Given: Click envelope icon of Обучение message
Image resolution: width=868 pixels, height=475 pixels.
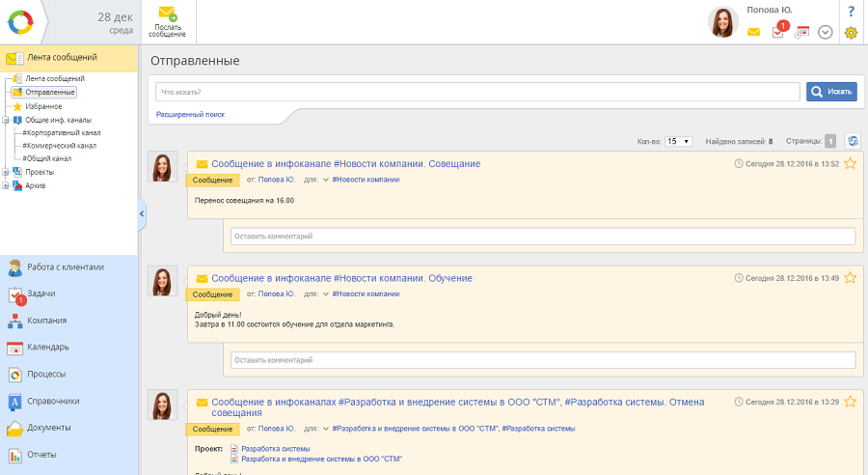Looking at the screenshot, I should tap(203, 278).
